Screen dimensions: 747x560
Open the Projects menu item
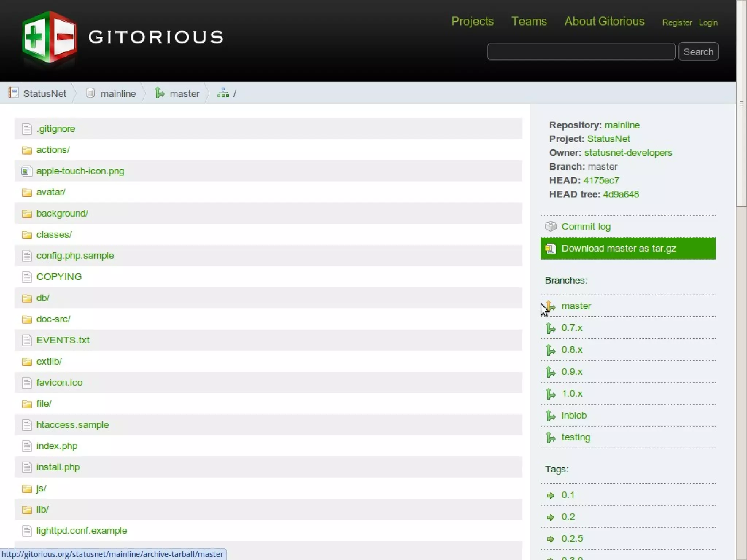(x=472, y=21)
